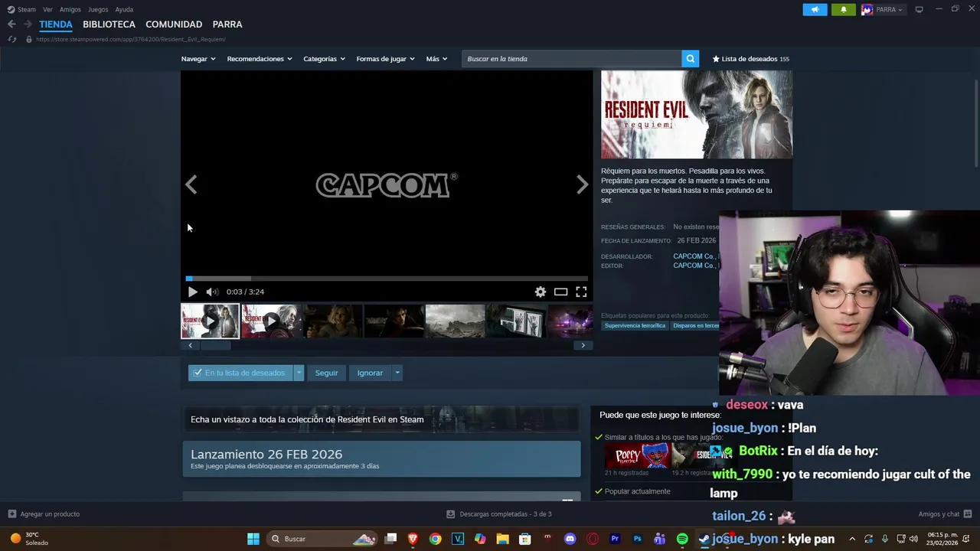Click the Windows taskbar Buscar box

coord(322,539)
